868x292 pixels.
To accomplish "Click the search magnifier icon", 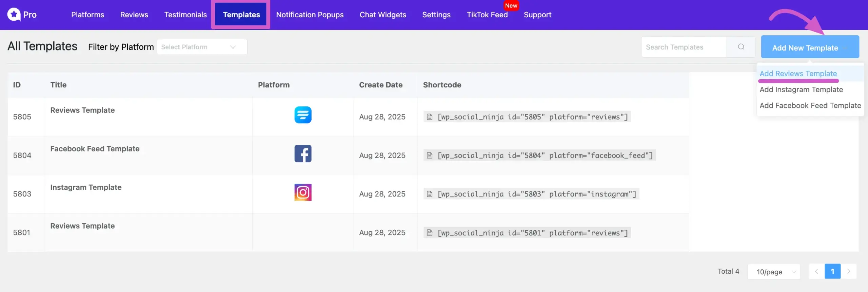I will pos(741,47).
